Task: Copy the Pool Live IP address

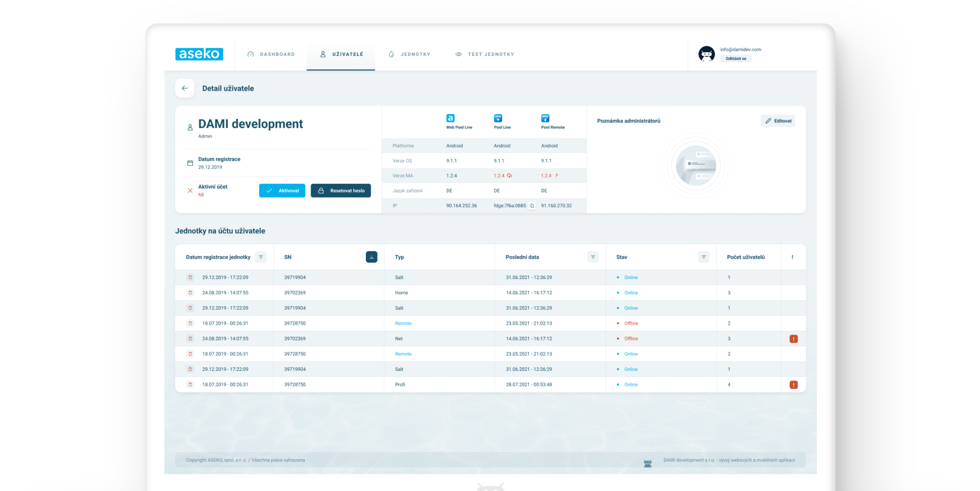Action: pos(532,206)
